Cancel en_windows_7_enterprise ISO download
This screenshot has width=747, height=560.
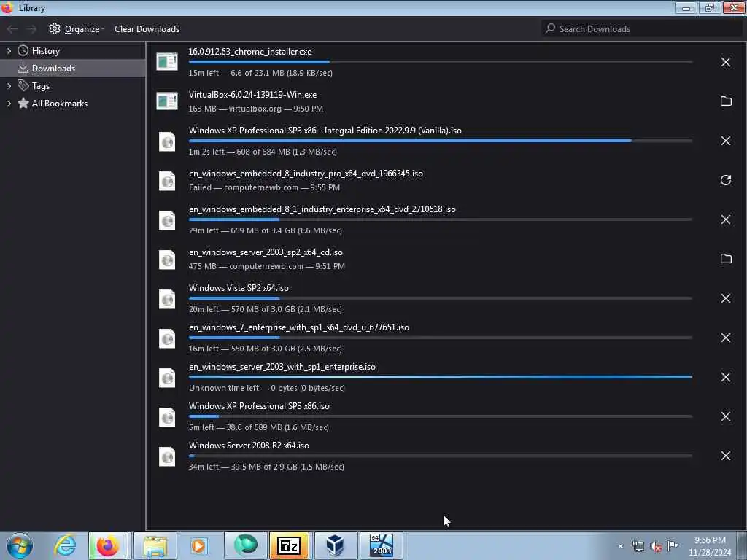pos(725,338)
